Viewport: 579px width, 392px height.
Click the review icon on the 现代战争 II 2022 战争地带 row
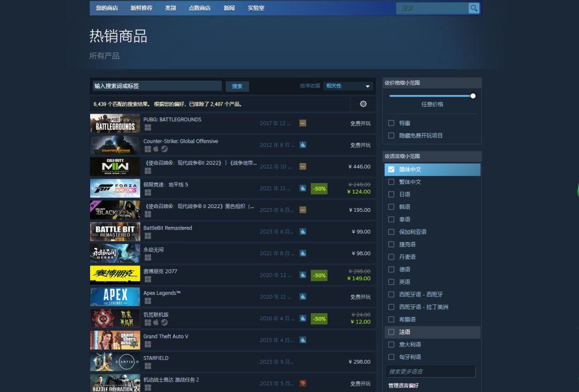(303, 167)
